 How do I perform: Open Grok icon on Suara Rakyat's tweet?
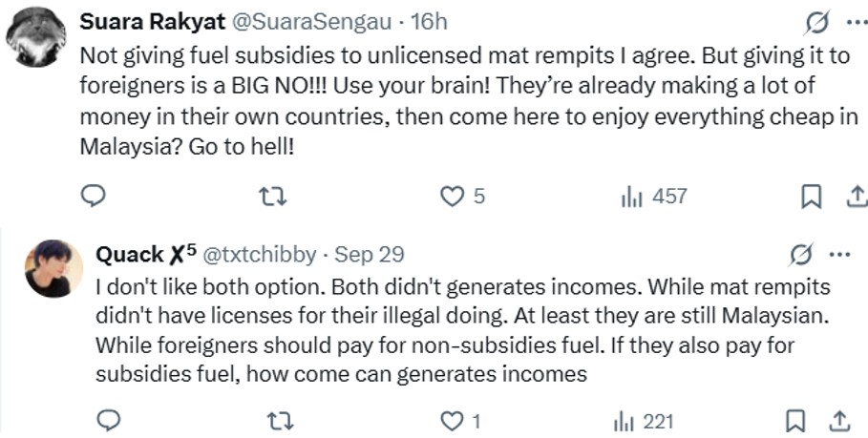[815, 21]
